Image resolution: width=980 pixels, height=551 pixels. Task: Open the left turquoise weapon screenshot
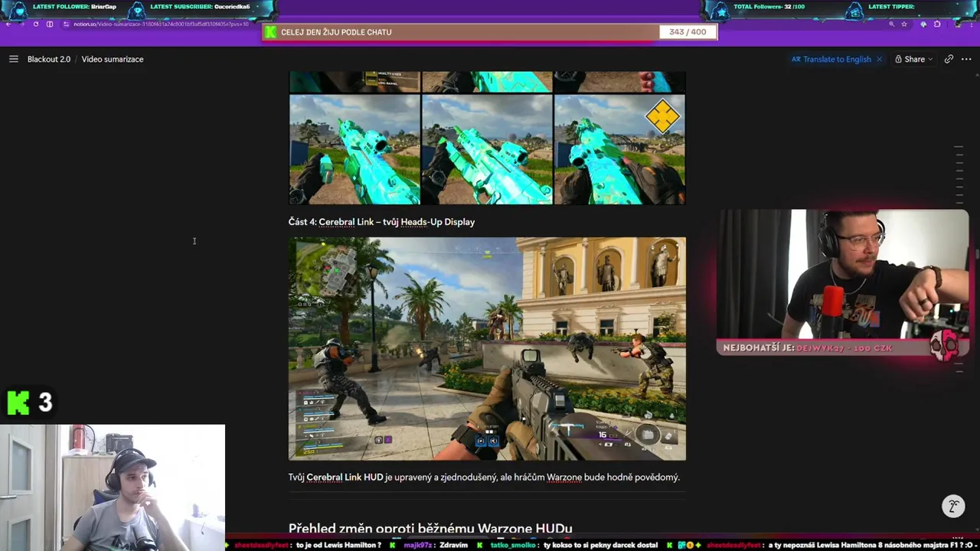354,149
